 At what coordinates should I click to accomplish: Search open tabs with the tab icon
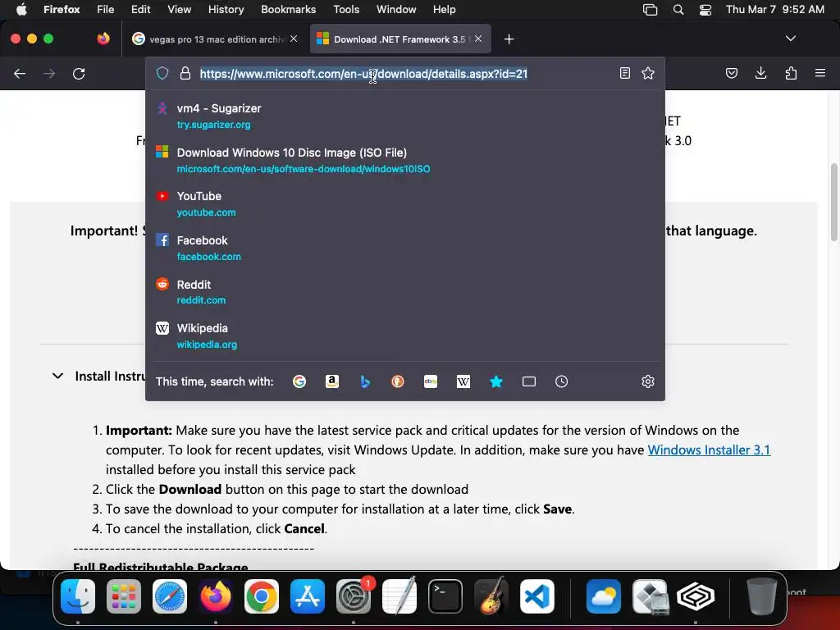tap(529, 381)
